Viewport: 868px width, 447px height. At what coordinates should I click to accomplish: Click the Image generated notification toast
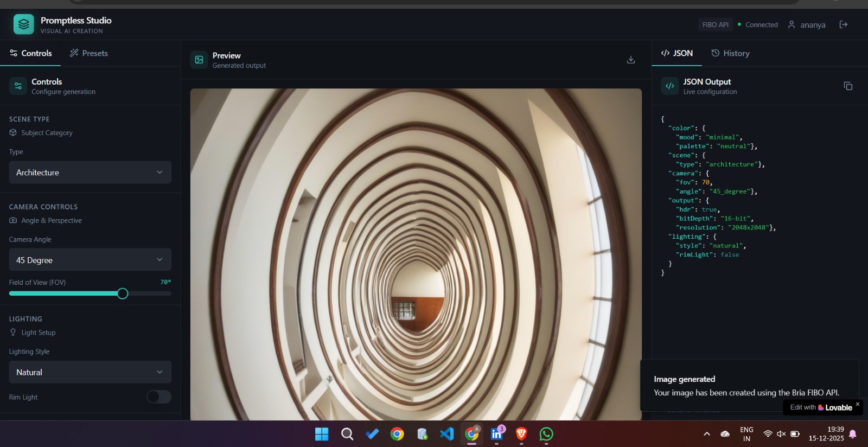(750, 386)
